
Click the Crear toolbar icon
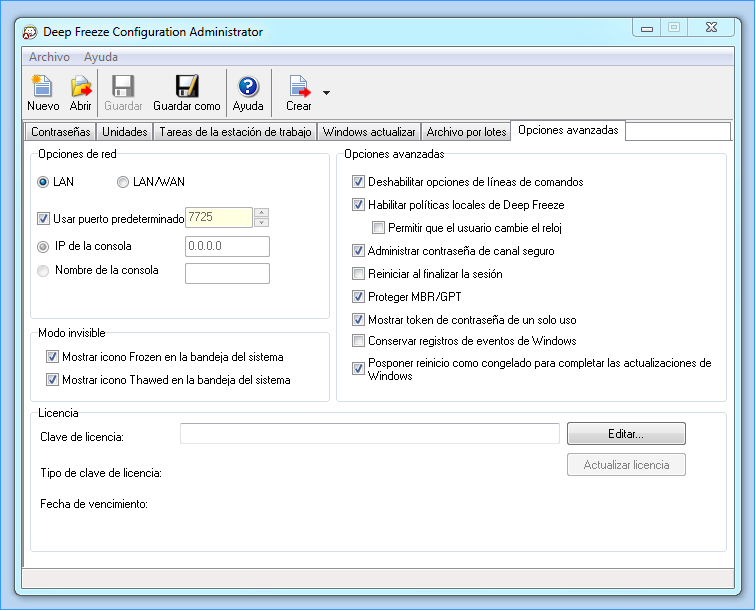point(299,86)
